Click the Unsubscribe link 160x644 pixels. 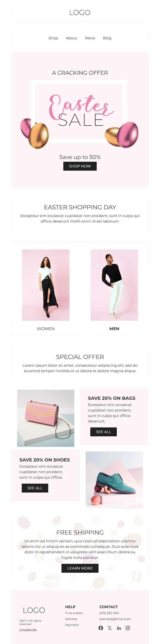[x=28, y=630]
